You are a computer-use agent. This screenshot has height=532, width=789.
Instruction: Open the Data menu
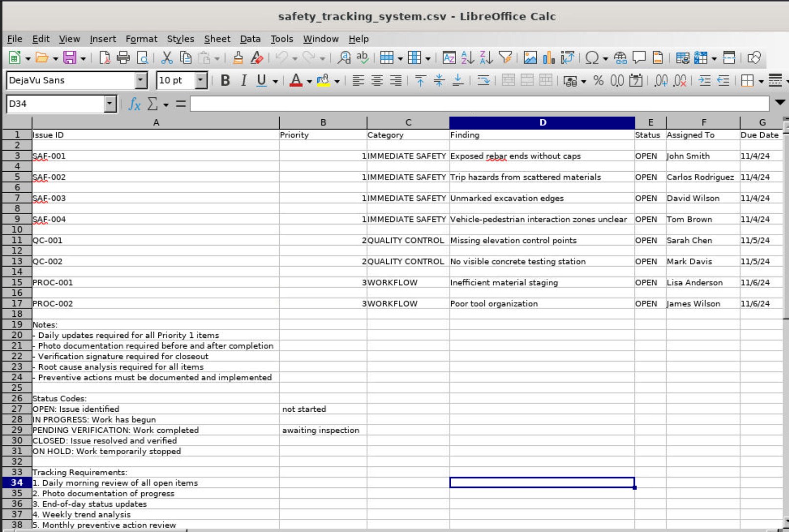[250, 39]
